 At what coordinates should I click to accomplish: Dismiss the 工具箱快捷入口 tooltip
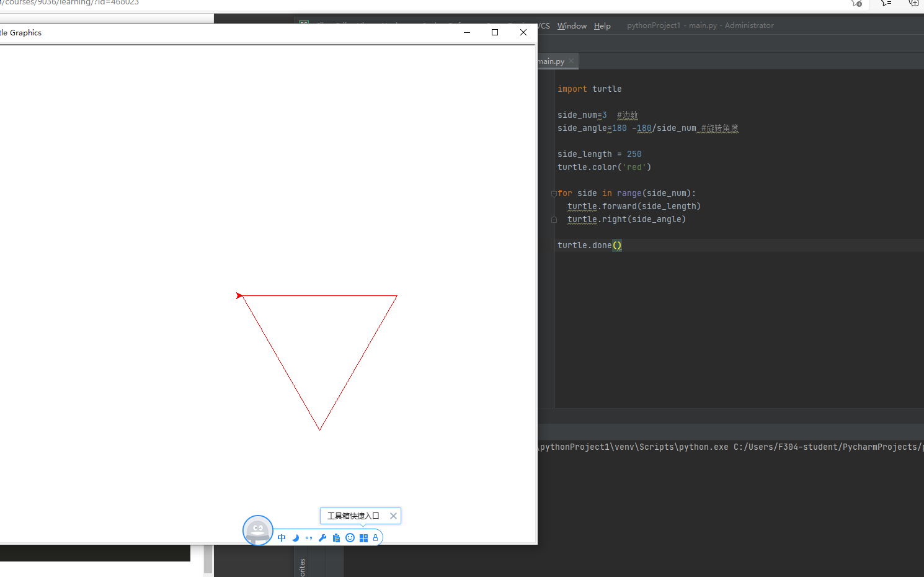click(x=393, y=516)
